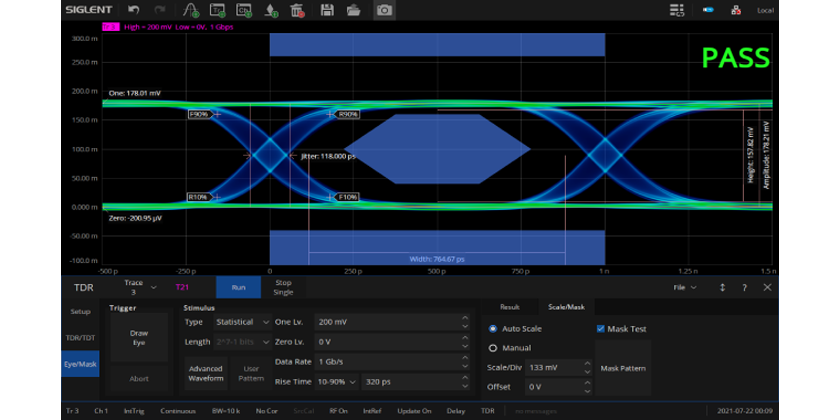Take a screenshot with the camera icon
This screenshot has height=420, width=840.
[383, 10]
